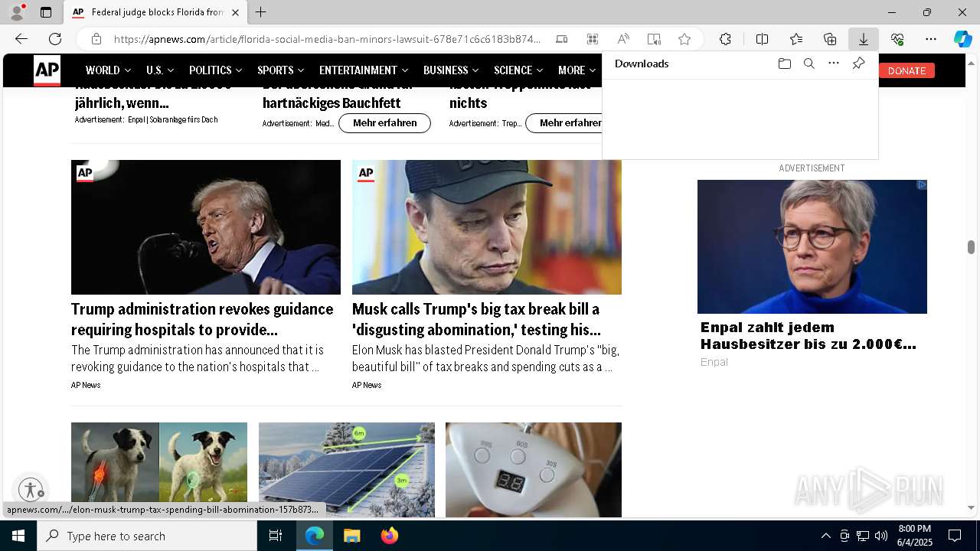
Task: Open the ad choices icon on Enpal ad
Action: pos(922,184)
